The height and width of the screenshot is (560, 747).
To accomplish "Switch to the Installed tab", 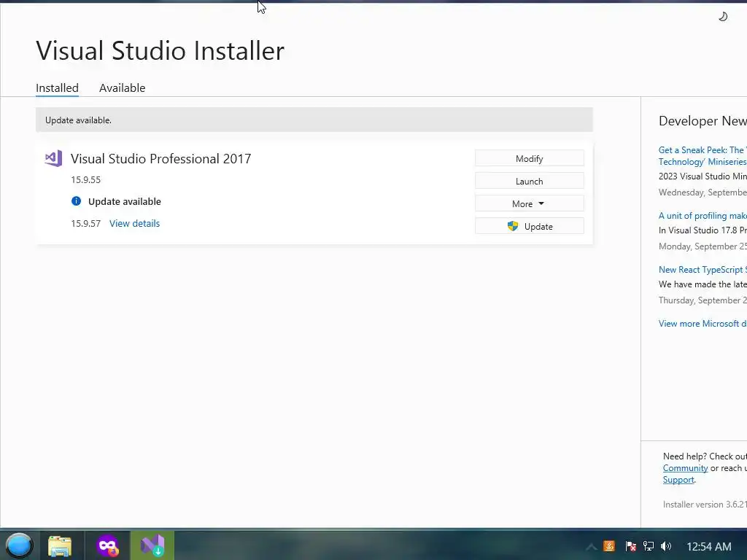I will (57, 88).
